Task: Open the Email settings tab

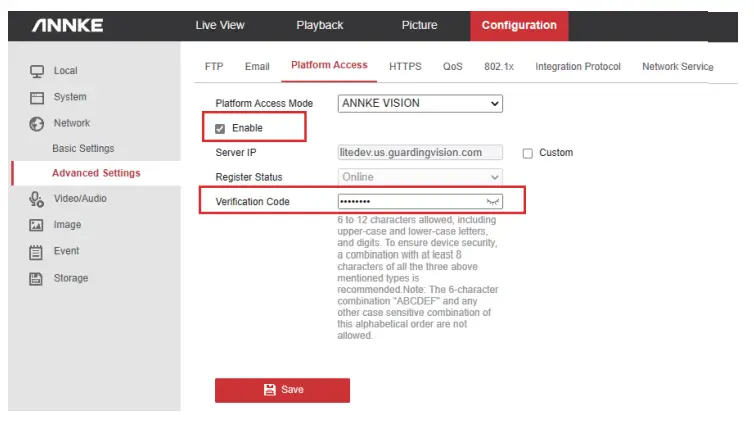Action: [257, 66]
